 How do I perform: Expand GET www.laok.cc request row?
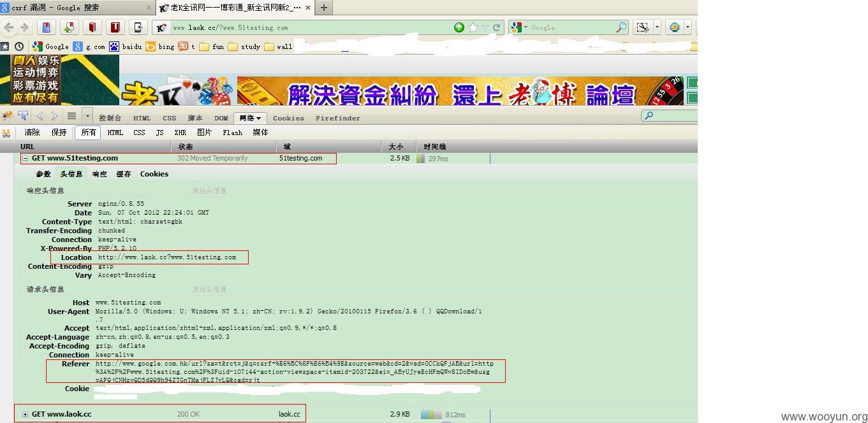pyautogui.click(x=26, y=414)
